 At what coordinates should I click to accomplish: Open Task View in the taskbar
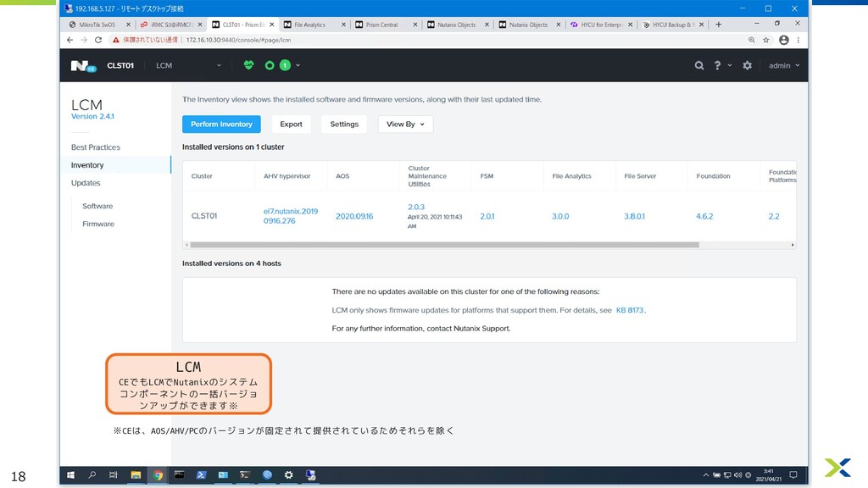[x=114, y=474]
